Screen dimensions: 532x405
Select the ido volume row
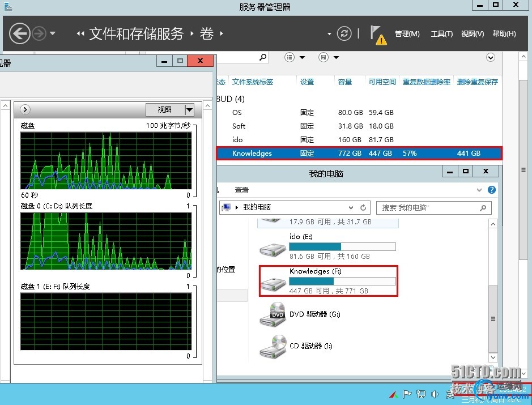click(359, 139)
